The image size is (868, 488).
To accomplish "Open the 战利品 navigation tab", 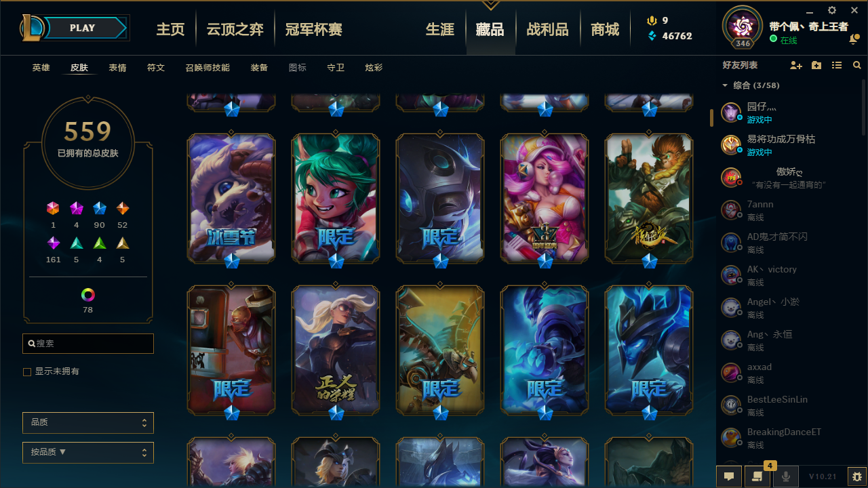I will [547, 29].
